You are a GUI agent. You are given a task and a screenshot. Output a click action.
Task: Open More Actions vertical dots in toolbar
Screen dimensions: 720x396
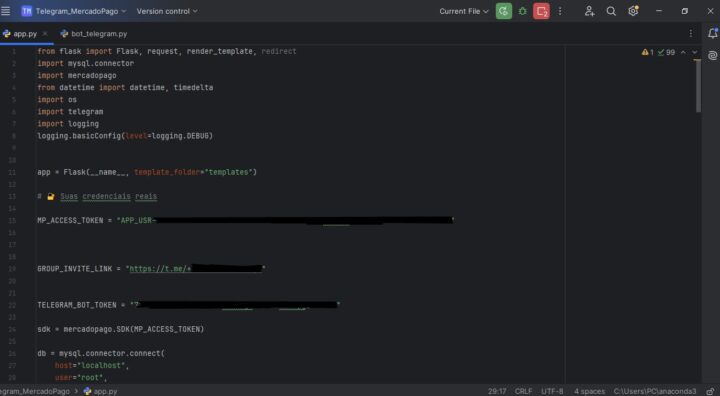560,11
